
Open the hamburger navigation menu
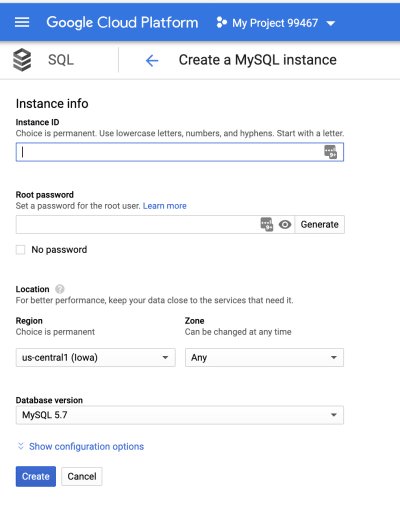(x=22, y=23)
